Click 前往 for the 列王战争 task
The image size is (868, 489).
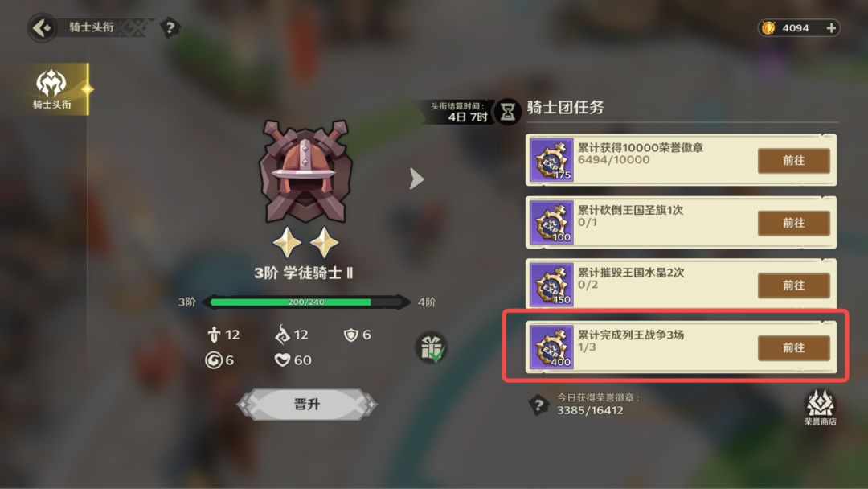[793, 347]
